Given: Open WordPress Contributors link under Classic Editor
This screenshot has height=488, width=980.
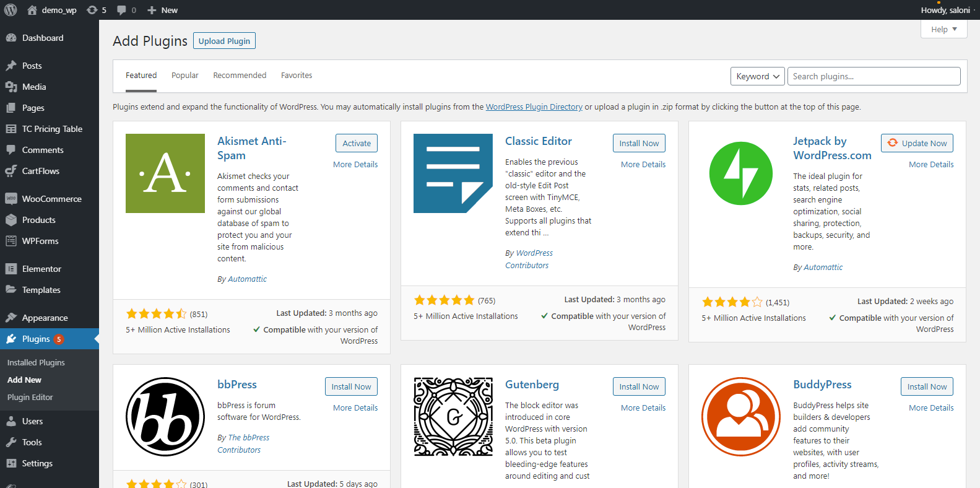Looking at the screenshot, I should [x=529, y=259].
